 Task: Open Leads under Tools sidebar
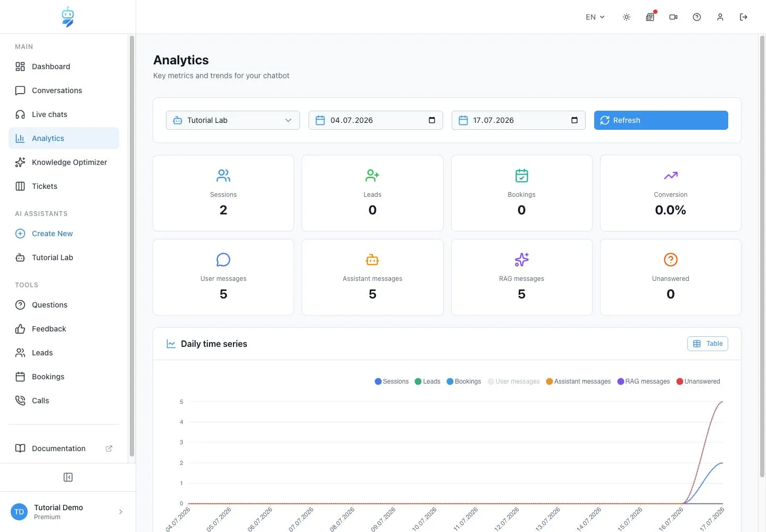coord(64,353)
